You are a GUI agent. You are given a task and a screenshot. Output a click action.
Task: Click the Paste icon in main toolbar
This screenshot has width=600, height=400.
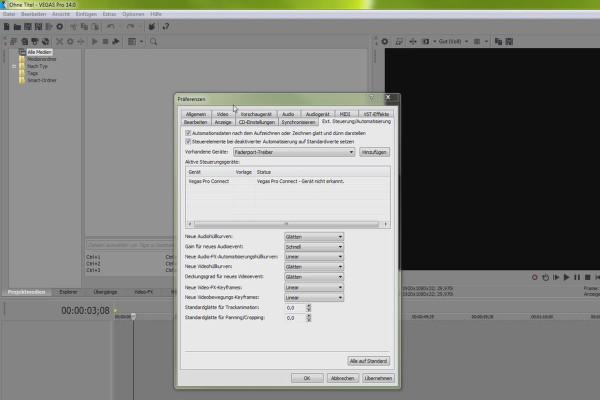pyautogui.click(x=95, y=26)
